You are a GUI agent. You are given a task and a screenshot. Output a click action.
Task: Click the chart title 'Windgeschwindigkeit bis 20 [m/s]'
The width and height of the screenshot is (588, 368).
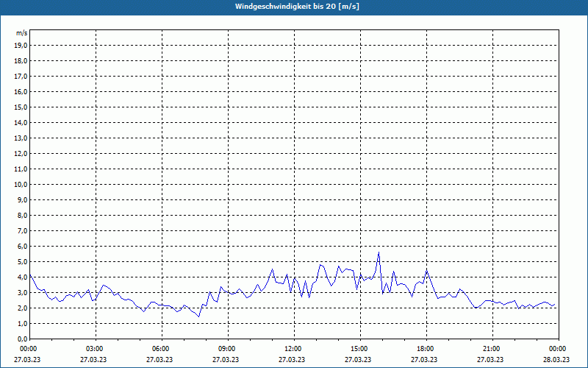[297, 7]
